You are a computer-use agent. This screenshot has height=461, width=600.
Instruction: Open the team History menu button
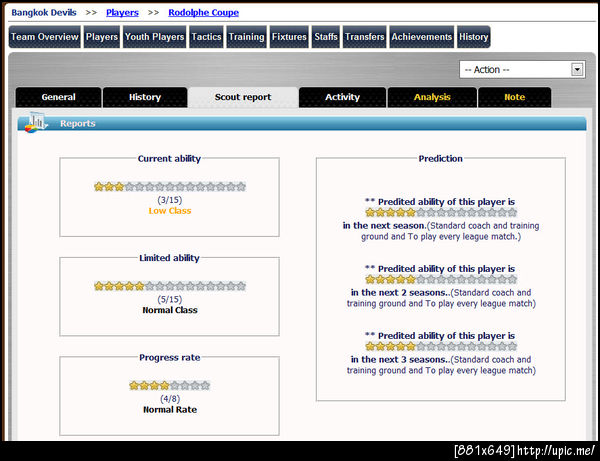474,37
